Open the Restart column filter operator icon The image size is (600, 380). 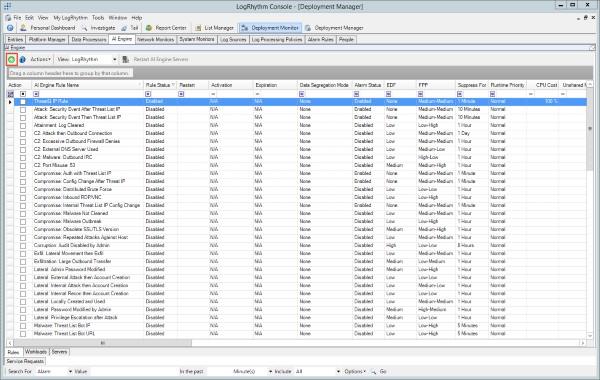pyautogui.click(x=181, y=94)
